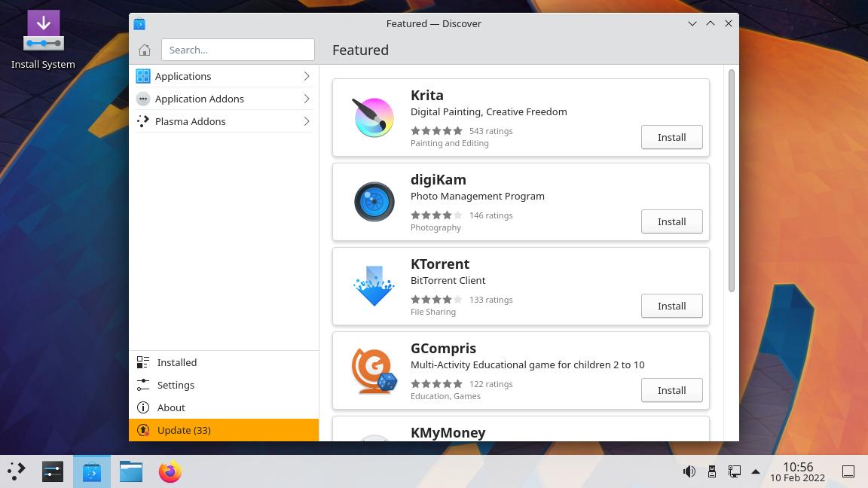Click the Plasma Addons icon
868x488 pixels.
(143, 121)
